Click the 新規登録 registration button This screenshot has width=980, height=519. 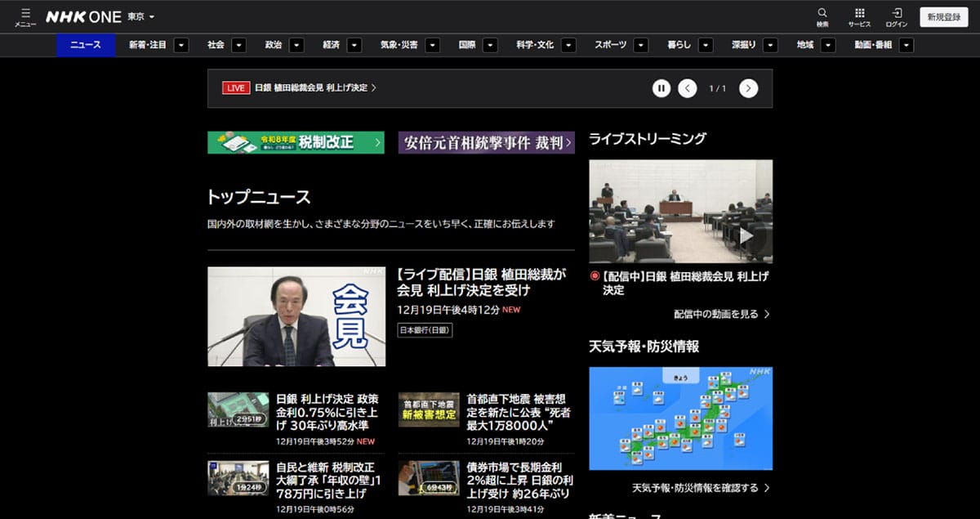[944, 16]
